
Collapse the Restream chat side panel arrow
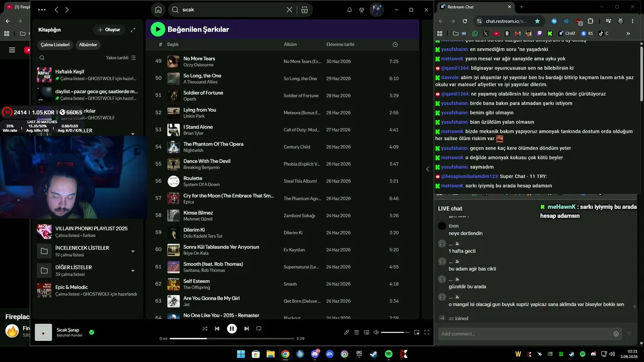pyautogui.click(x=428, y=169)
